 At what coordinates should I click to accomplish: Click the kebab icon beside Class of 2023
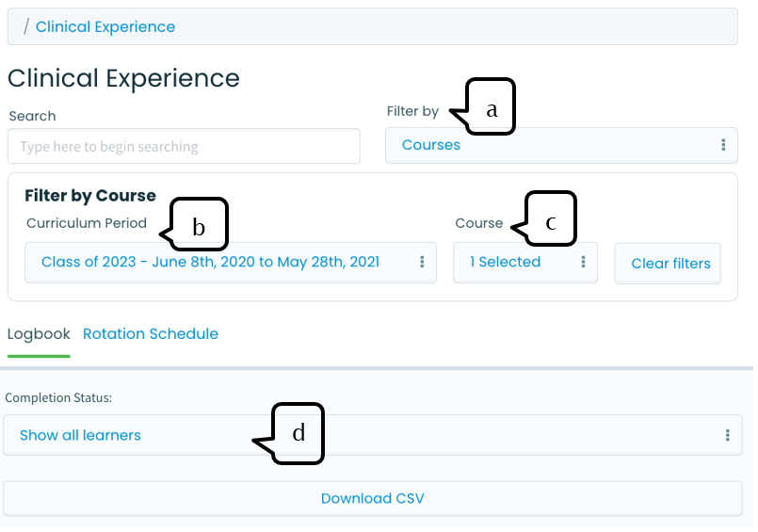click(x=422, y=262)
